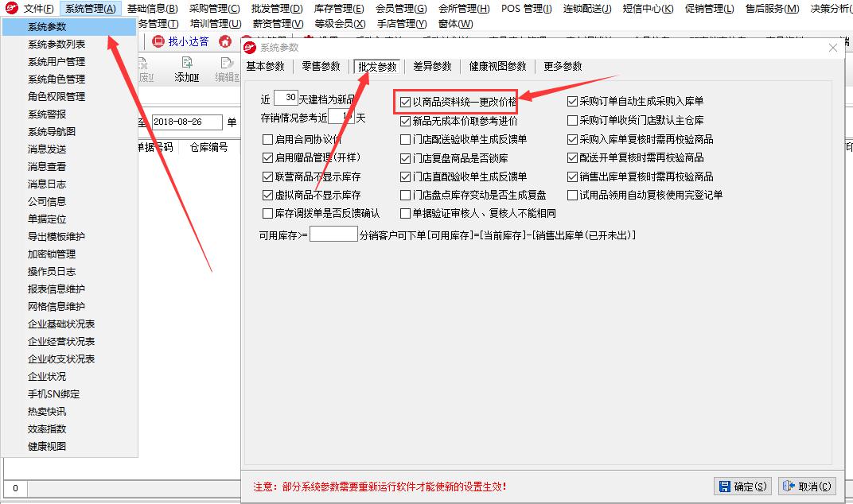Toggle 销售出库单复核时需再校验商品 checkbox

572,176
